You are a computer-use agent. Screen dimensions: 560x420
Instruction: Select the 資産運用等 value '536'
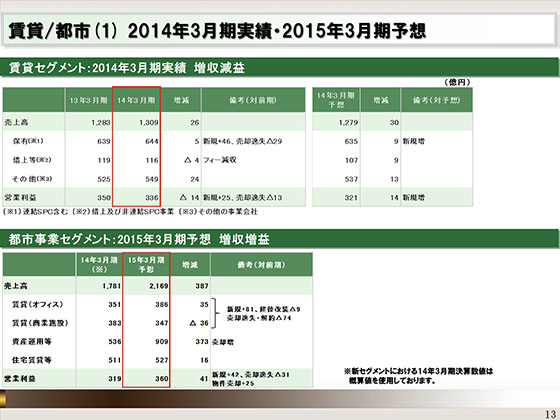click(115, 342)
